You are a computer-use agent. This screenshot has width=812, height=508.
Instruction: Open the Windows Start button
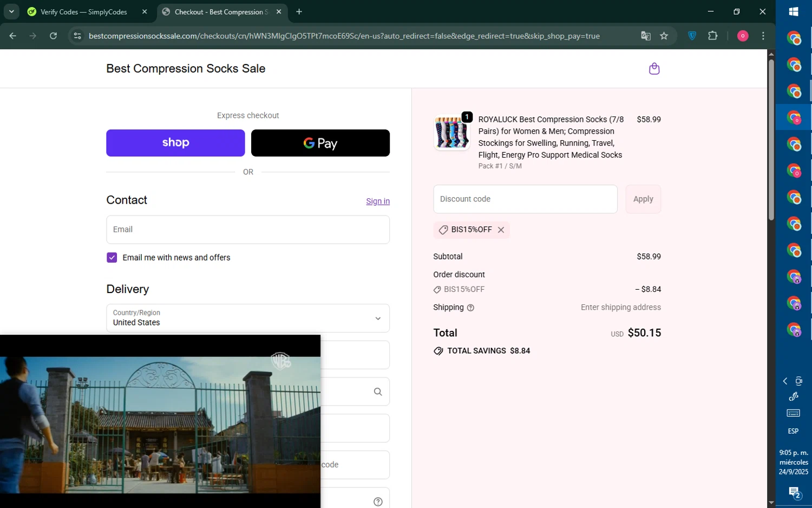point(794,11)
